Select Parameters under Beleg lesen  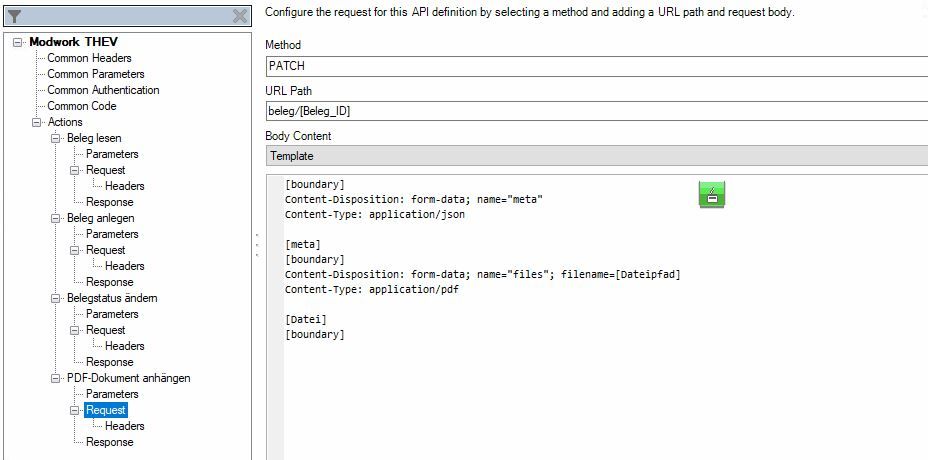click(x=112, y=154)
